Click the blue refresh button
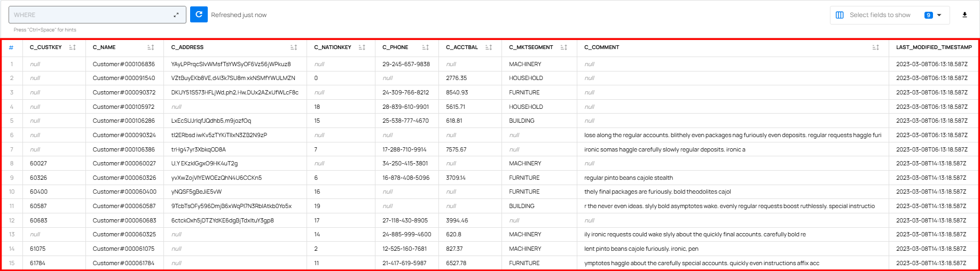Image resolution: width=980 pixels, height=271 pixels. coord(199,14)
